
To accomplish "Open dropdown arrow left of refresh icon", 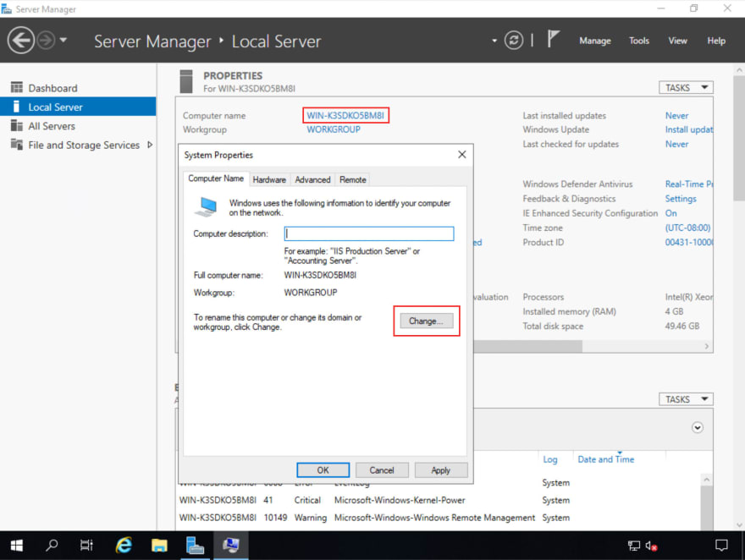I will point(494,41).
